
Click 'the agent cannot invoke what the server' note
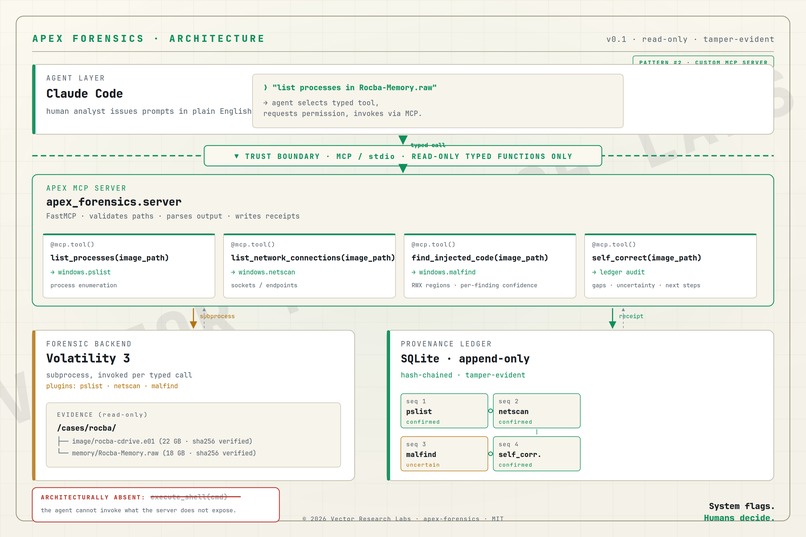tap(138, 510)
